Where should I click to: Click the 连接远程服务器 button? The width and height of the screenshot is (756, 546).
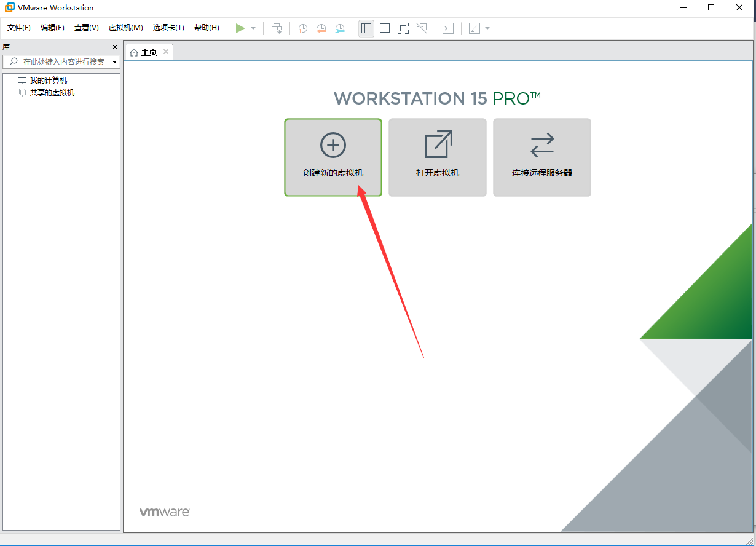[x=542, y=157]
